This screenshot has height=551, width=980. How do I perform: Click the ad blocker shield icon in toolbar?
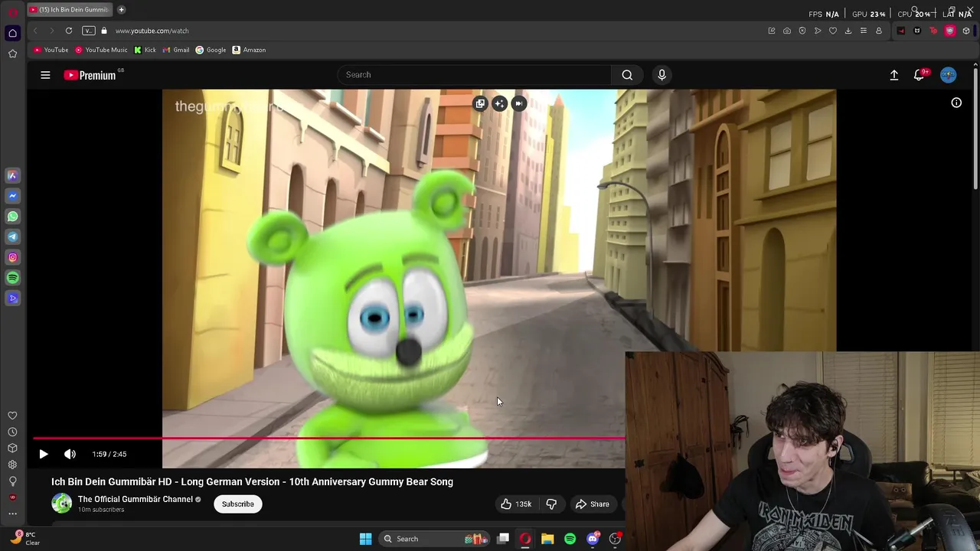click(x=802, y=31)
